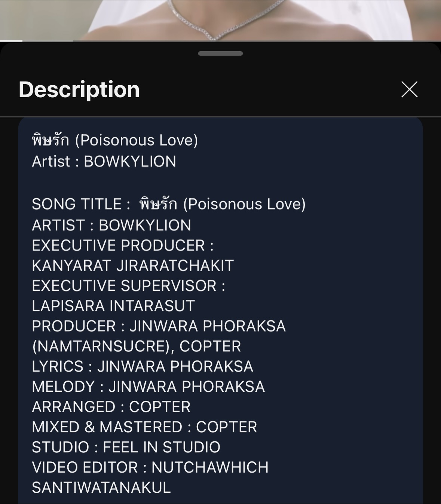The height and width of the screenshot is (504, 441).
Task: Tap the 'SONG TITLE' line text
Action: tap(169, 204)
